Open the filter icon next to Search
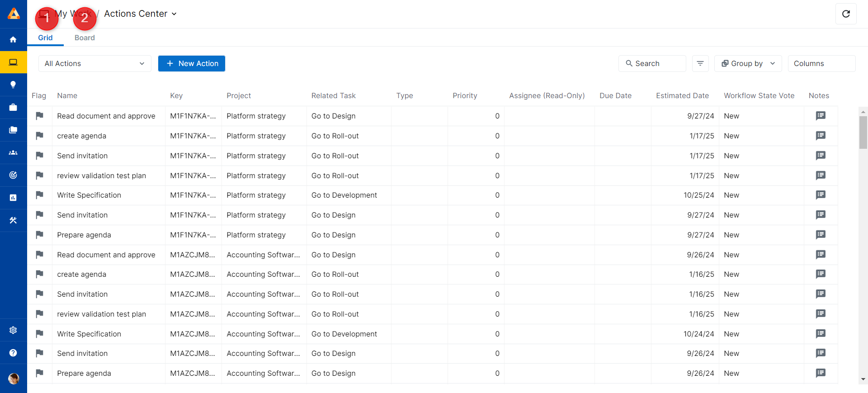 click(x=700, y=63)
